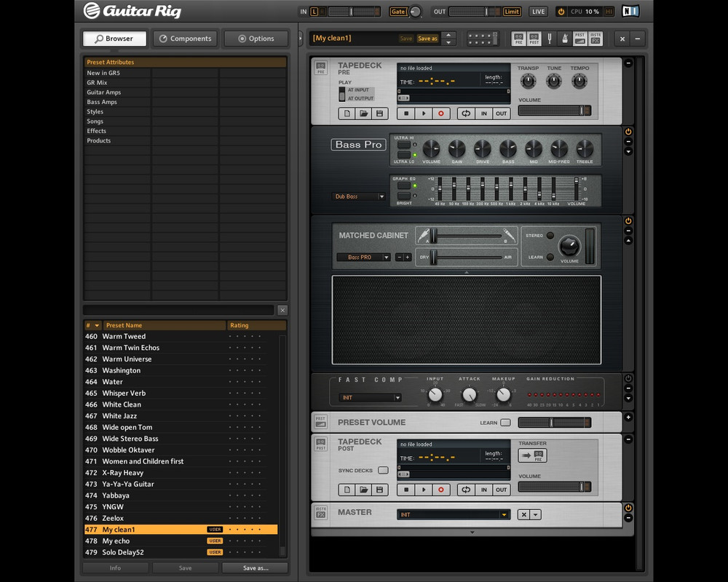Screen dimensions: 728x582
Task: Toggle the noise Gate
Action: tap(398, 12)
